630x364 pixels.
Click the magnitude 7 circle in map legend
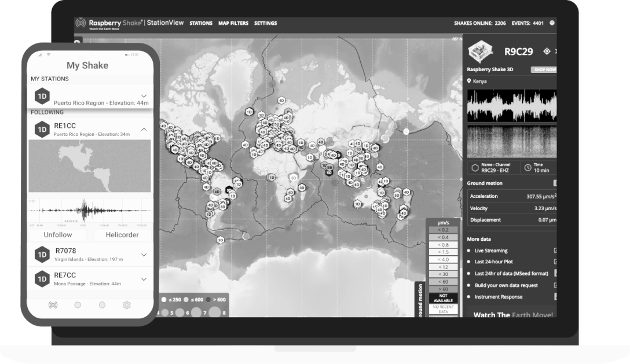coord(196,312)
